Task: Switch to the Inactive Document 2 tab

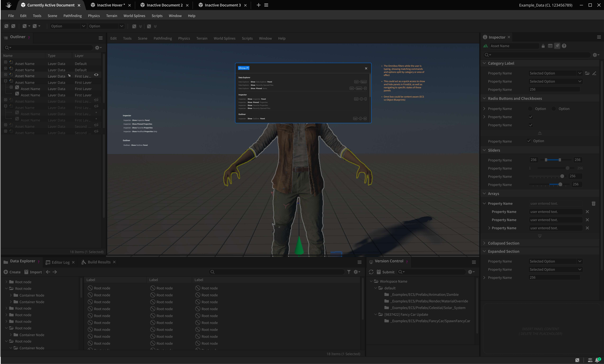Action: click(x=164, y=5)
